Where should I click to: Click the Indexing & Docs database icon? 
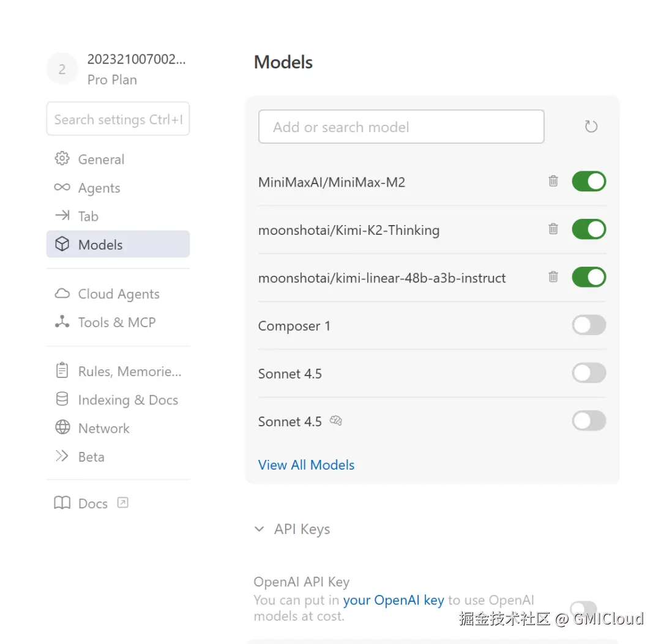tap(62, 399)
